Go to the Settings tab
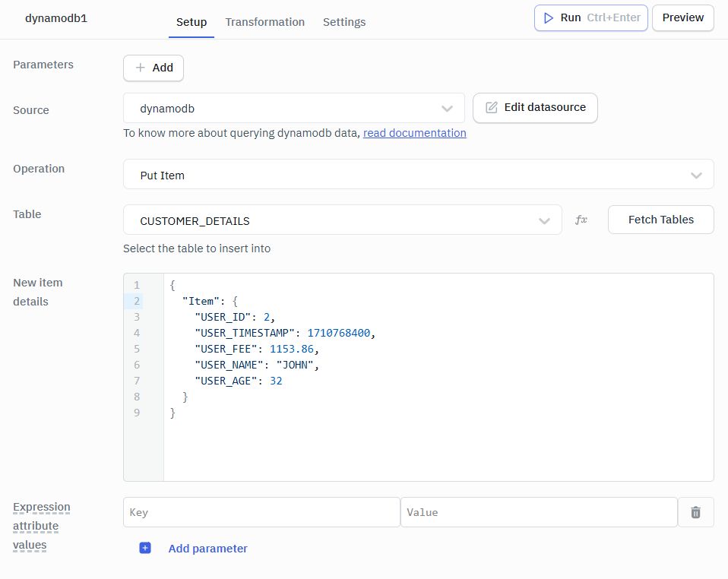Viewport: 728px width, 579px height. coord(344,22)
